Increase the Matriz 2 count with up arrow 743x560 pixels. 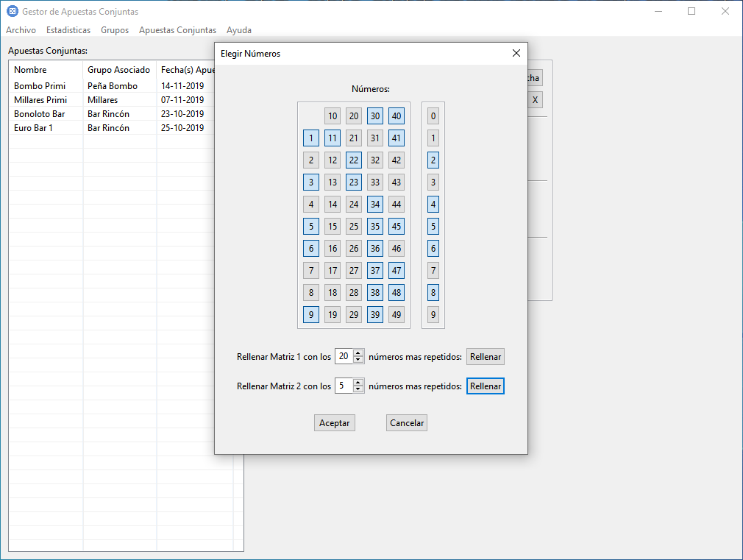[x=358, y=383]
